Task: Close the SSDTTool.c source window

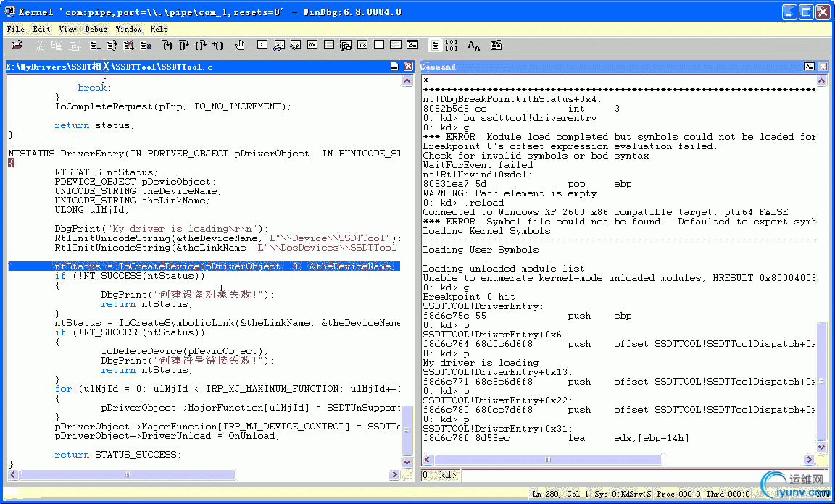Action: tap(408, 66)
